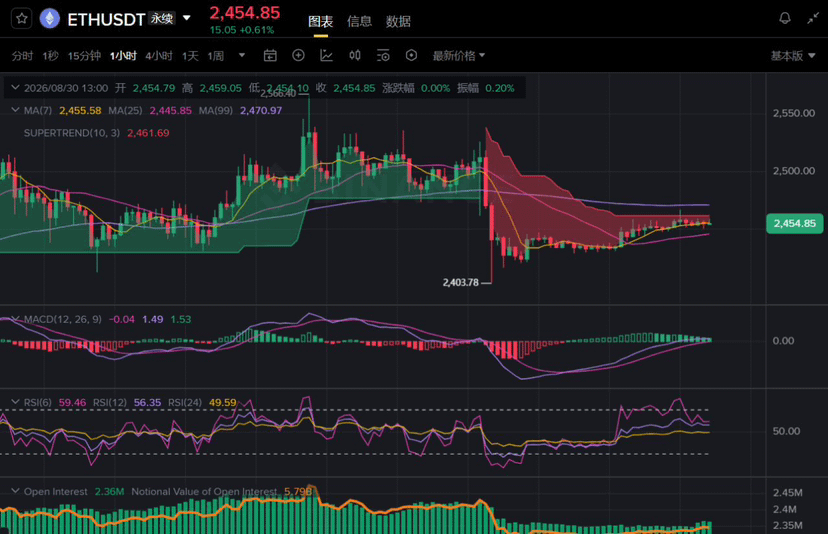Open the 基本版 chart version dropdown
This screenshot has width=828, height=534.
[x=793, y=56]
